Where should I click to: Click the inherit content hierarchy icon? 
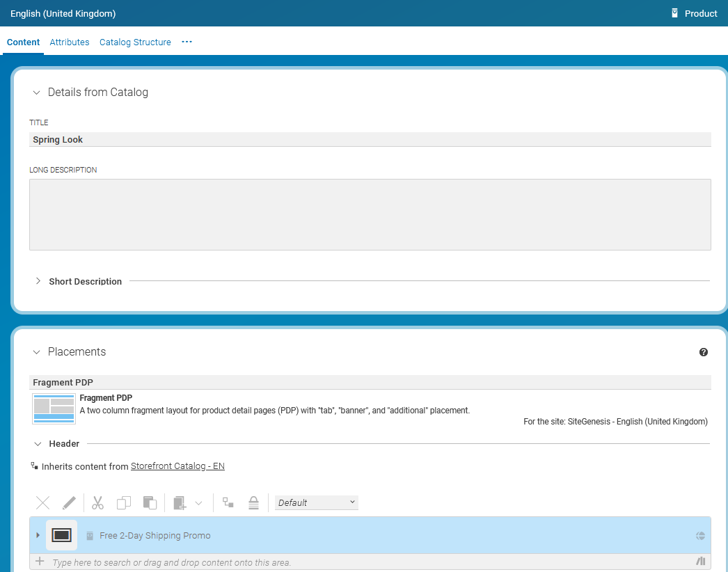coord(228,502)
